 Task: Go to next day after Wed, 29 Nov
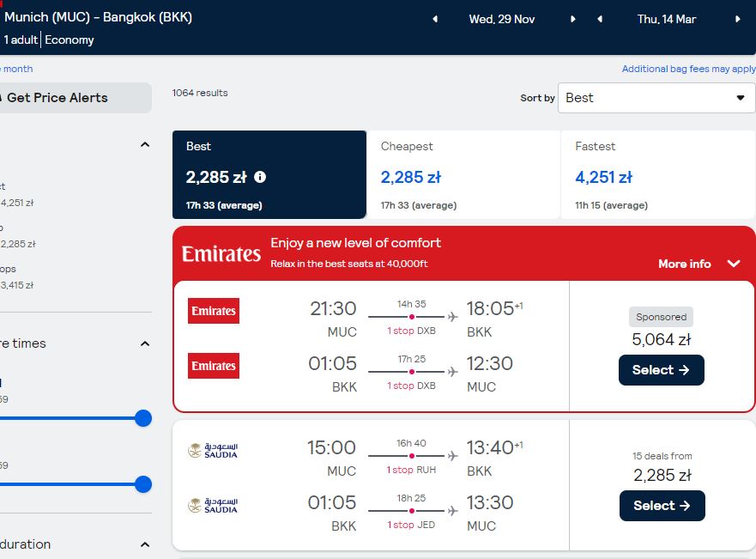click(x=572, y=19)
